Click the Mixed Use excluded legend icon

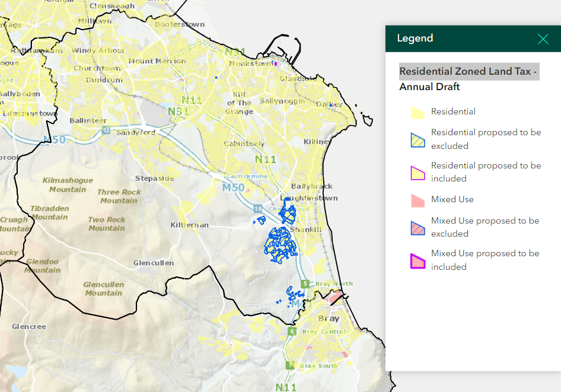pyautogui.click(x=419, y=228)
